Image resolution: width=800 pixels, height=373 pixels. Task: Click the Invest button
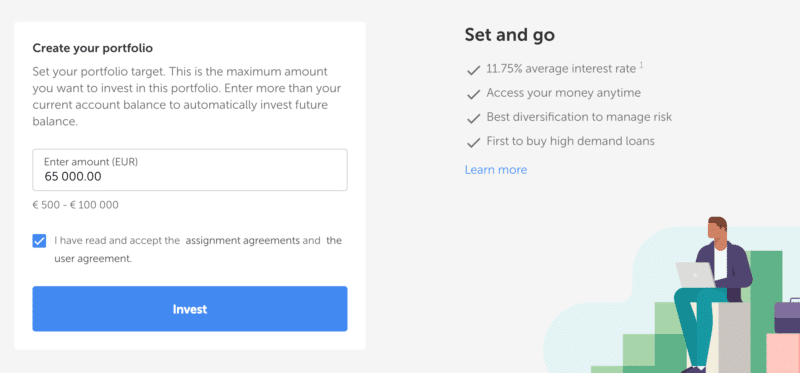(x=190, y=309)
